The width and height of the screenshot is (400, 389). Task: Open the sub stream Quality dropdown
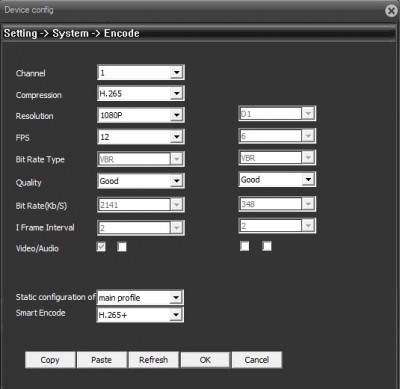277,180
